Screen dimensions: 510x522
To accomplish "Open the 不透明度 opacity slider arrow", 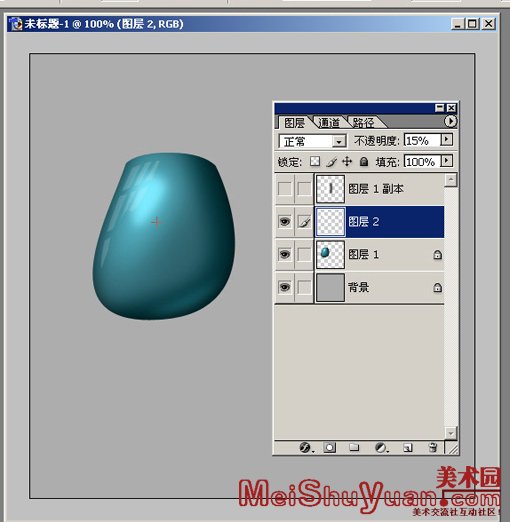I will point(447,139).
